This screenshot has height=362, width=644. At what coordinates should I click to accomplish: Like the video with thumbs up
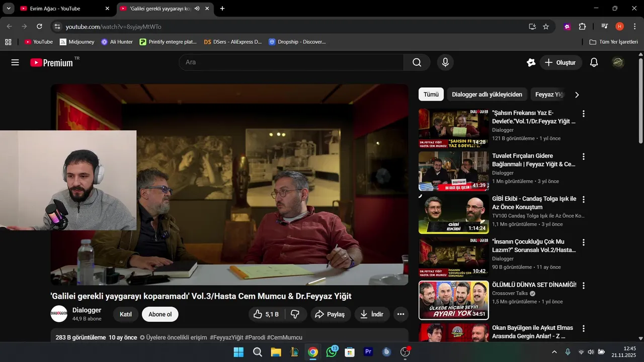coord(267,314)
